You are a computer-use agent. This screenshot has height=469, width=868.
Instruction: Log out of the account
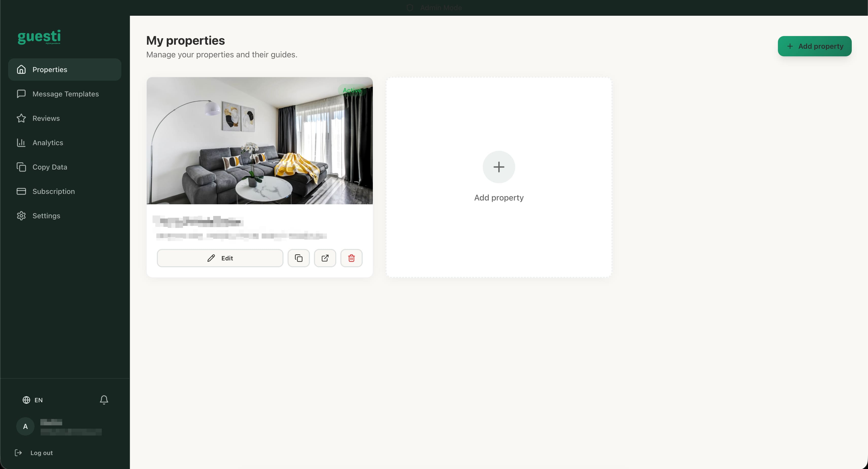[41, 453]
